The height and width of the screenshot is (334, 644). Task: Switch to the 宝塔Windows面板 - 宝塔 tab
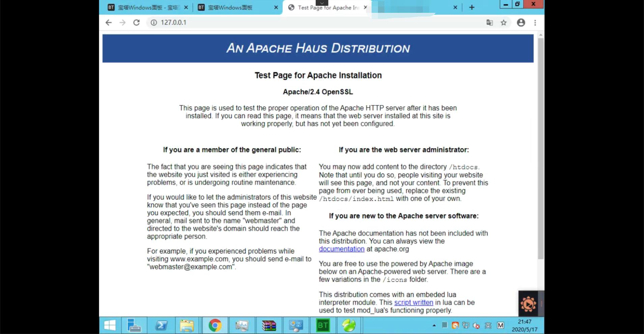[x=147, y=7]
